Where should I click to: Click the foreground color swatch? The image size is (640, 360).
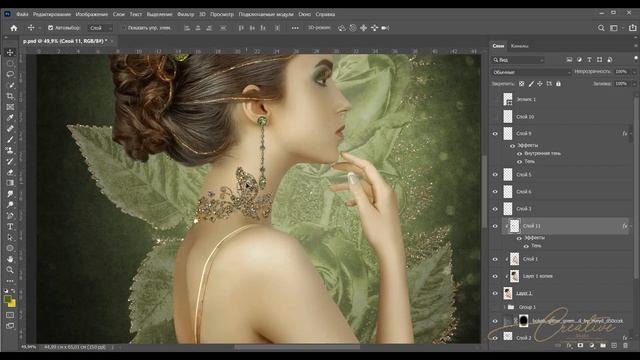pyautogui.click(x=7, y=300)
